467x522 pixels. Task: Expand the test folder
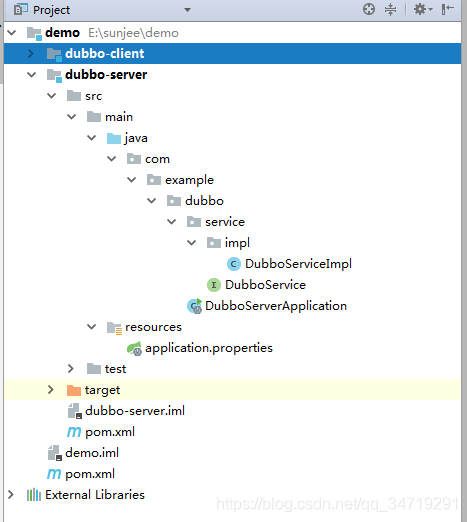(x=71, y=369)
